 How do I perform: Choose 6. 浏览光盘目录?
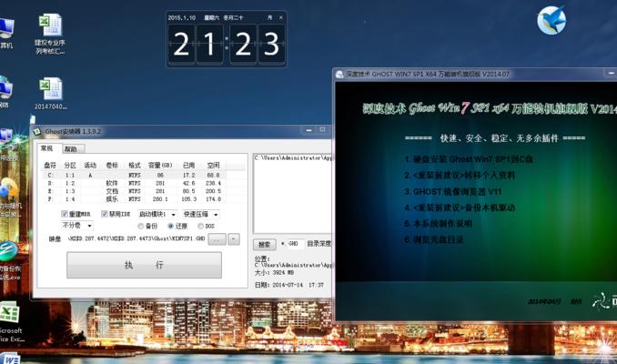pyautogui.click(x=434, y=239)
